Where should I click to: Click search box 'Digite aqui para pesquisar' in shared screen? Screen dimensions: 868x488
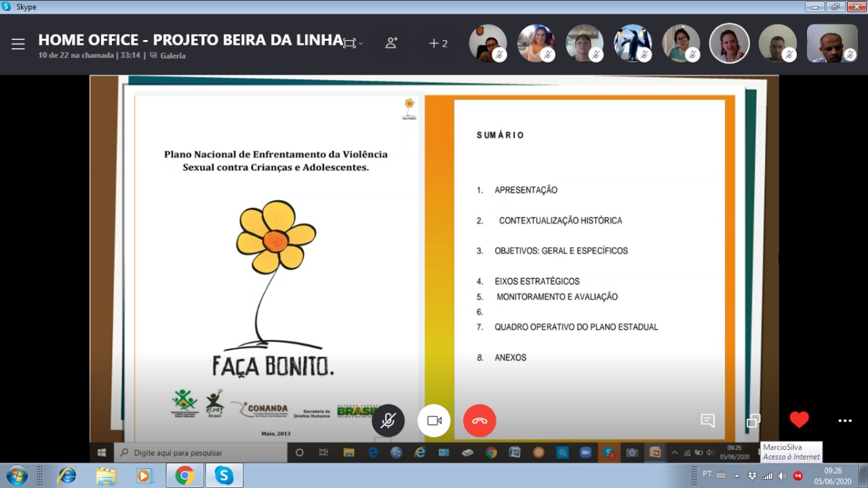[202, 452]
